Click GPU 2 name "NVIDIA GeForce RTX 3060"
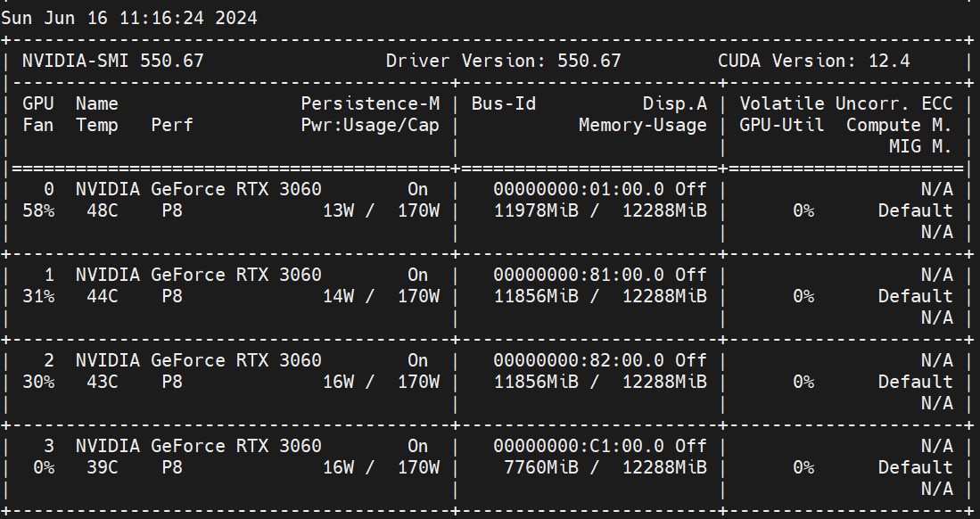The image size is (980, 519). coord(199,360)
